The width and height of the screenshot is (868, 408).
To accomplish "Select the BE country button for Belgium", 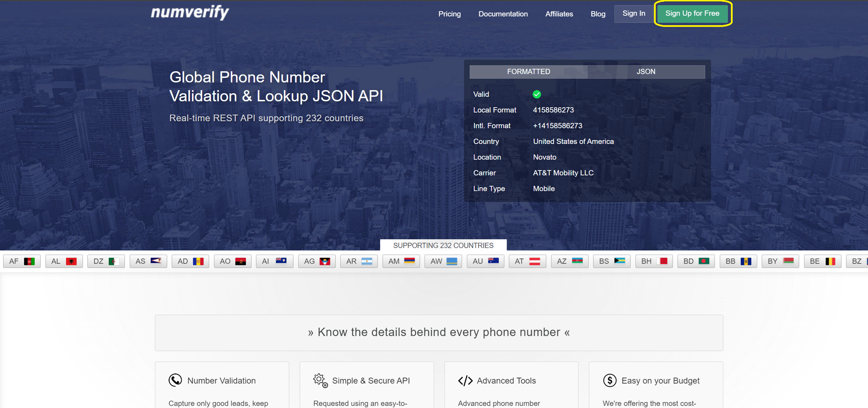I will (823, 261).
